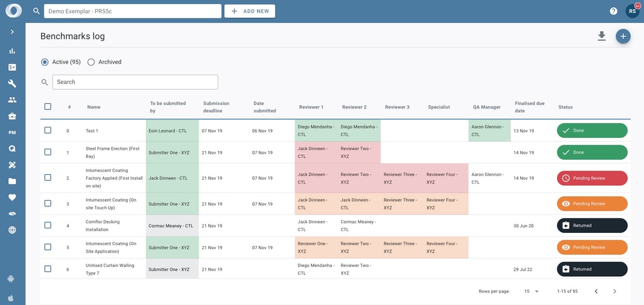This screenshot has width=644, height=305.
Task: Click the 29 Jul 22 finalised due date
Action: tap(523, 269)
